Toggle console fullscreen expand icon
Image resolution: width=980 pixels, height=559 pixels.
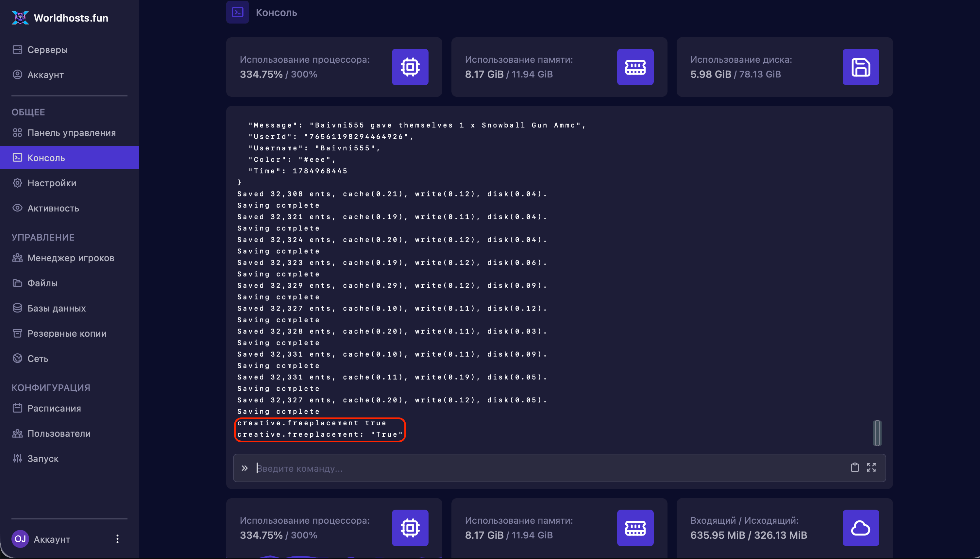pyautogui.click(x=871, y=467)
